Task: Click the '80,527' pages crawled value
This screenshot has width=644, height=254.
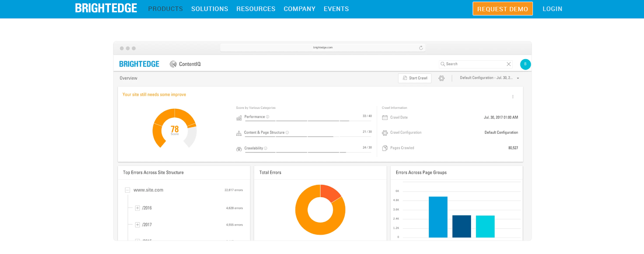Action: tap(513, 148)
